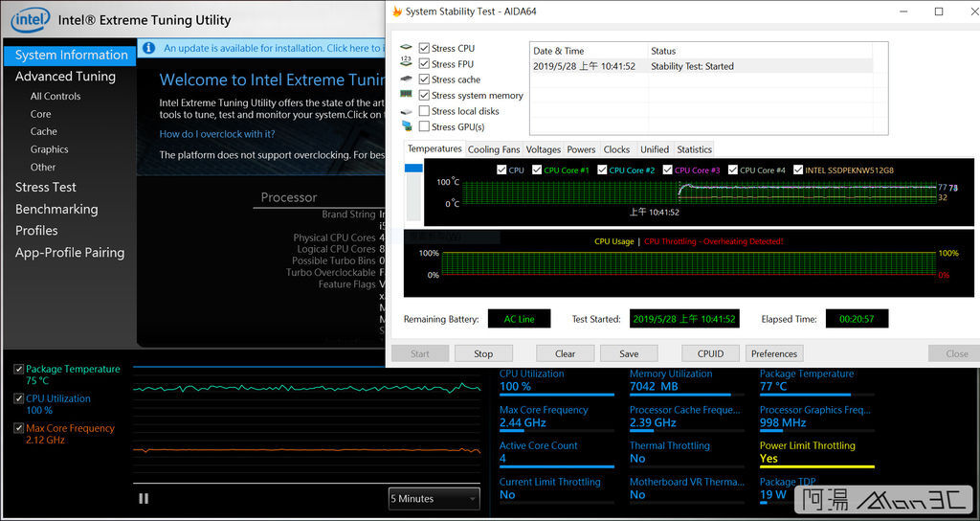The image size is (980, 521).
Task: Open Profiles in XTU sidebar
Action: tap(36, 230)
